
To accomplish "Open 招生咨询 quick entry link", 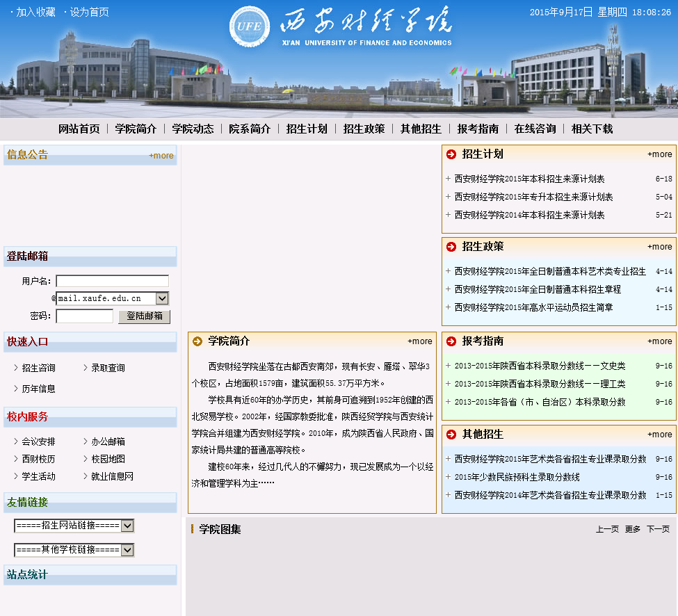I will [x=38, y=368].
